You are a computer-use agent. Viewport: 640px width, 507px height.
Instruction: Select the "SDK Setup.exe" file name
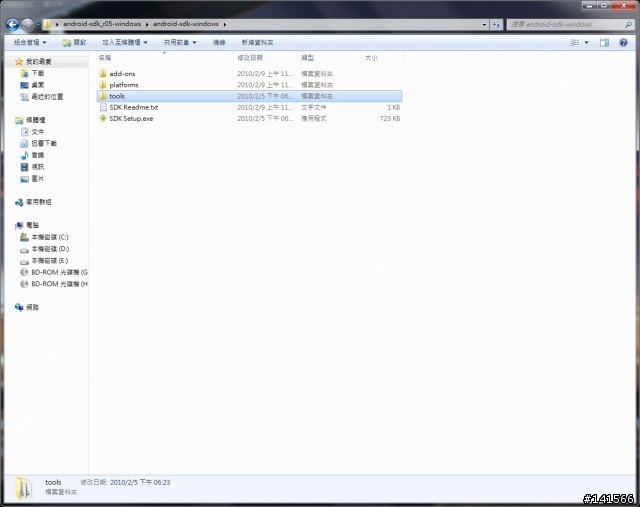pyautogui.click(x=131, y=119)
